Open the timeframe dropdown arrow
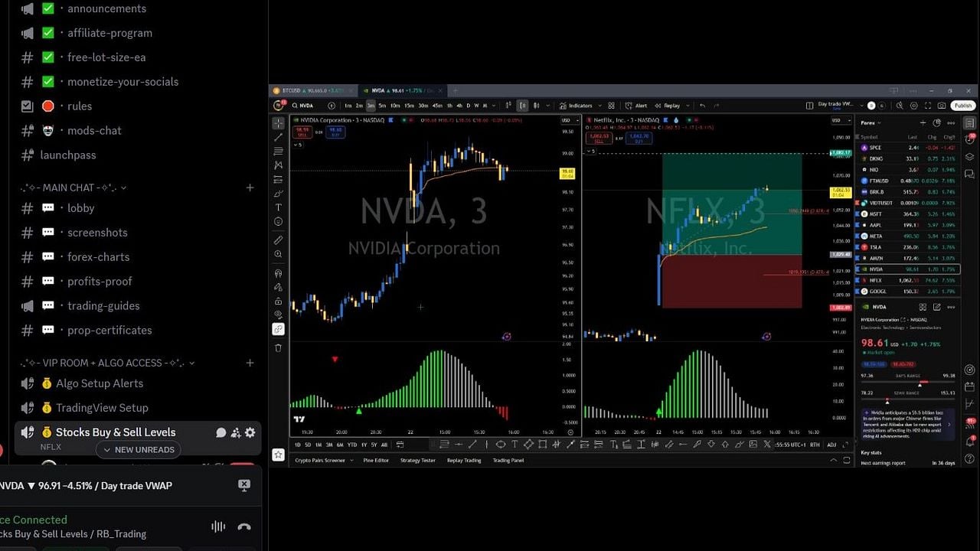The height and width of the screenshot is (551, 980). tap(494, 106)
